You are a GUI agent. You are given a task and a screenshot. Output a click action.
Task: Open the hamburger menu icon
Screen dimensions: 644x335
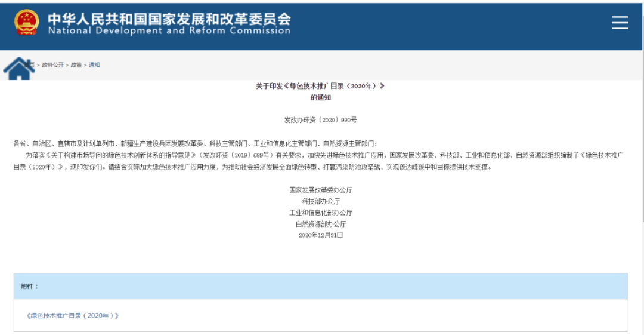click(x=620, y=22)
